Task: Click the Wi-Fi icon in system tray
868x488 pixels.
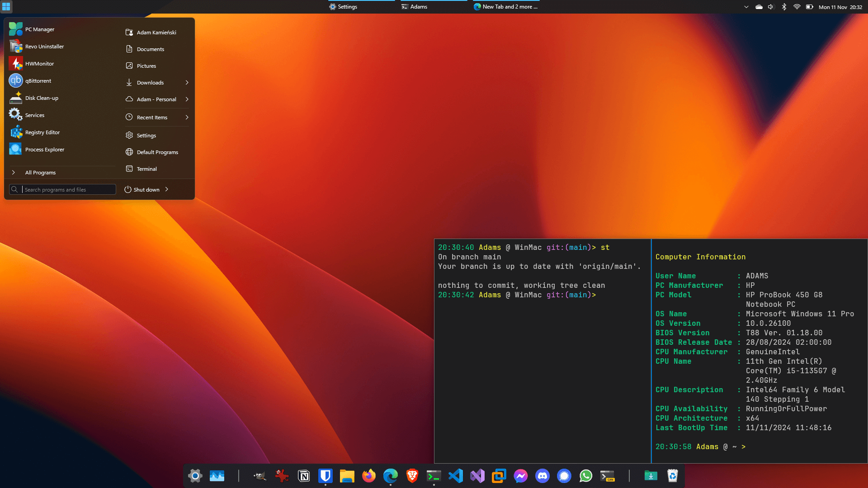Action: click(x=797, y=7)
